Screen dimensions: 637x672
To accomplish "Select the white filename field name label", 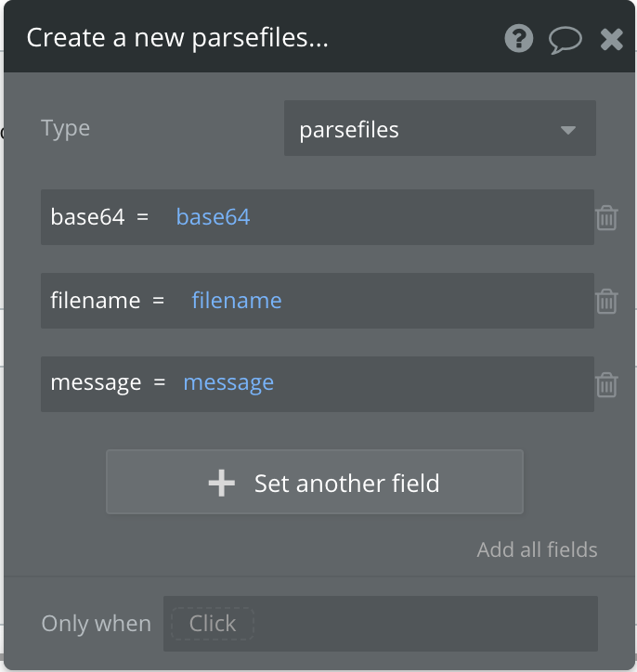I will tap(96, 301).
